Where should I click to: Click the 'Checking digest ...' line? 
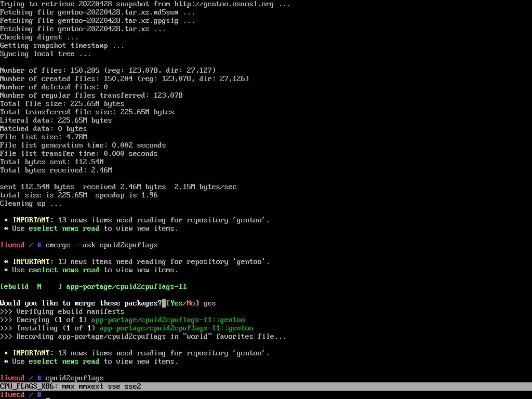click(39, 37)
